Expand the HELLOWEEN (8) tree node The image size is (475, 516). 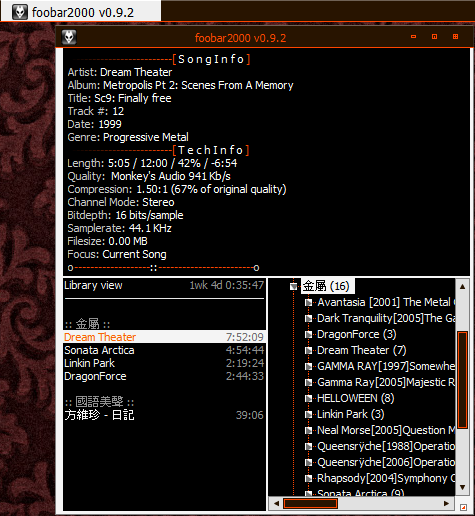coord(309,398)
